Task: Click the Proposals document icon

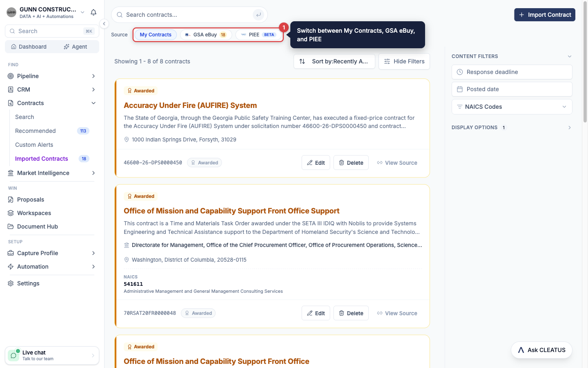Action: pos(11,200)
